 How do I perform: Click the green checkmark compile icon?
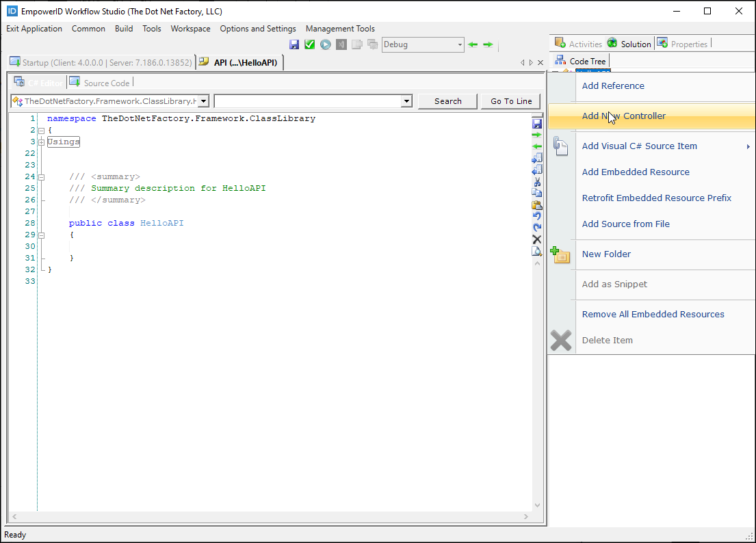(309, 44)
